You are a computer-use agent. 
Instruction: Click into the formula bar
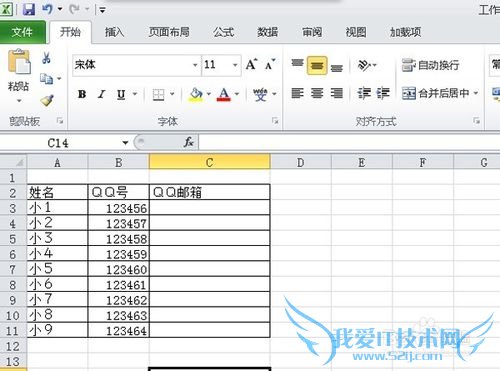pos(349,143)
